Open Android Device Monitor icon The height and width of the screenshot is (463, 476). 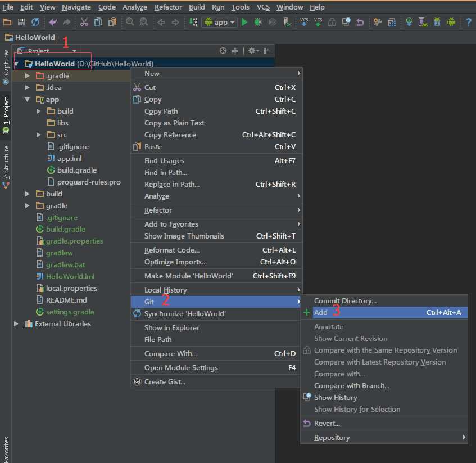(451, 22)
